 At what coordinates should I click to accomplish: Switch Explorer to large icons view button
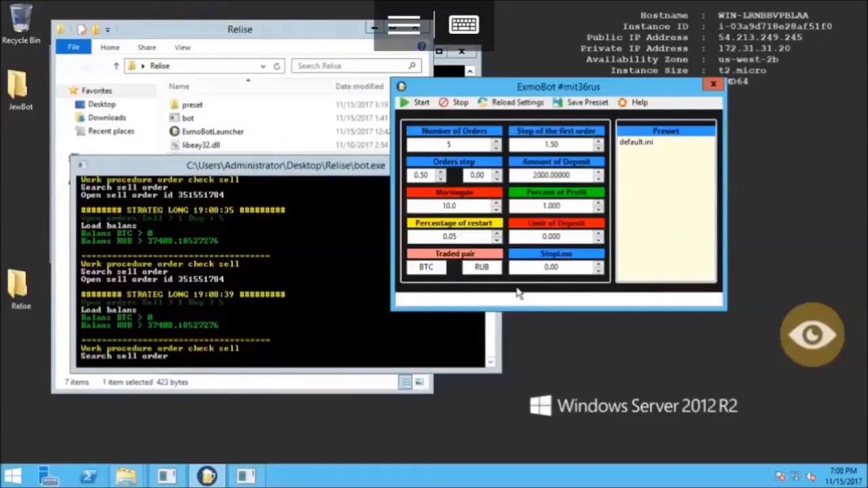[419, 382]
